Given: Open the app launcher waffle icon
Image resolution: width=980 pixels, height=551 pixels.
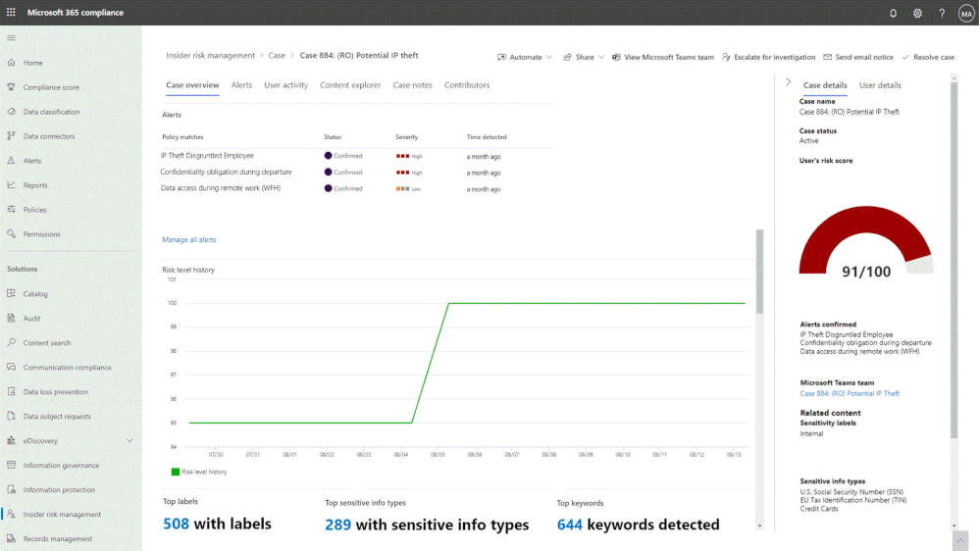Looking at the screenshot, I should tap(11, 13).
